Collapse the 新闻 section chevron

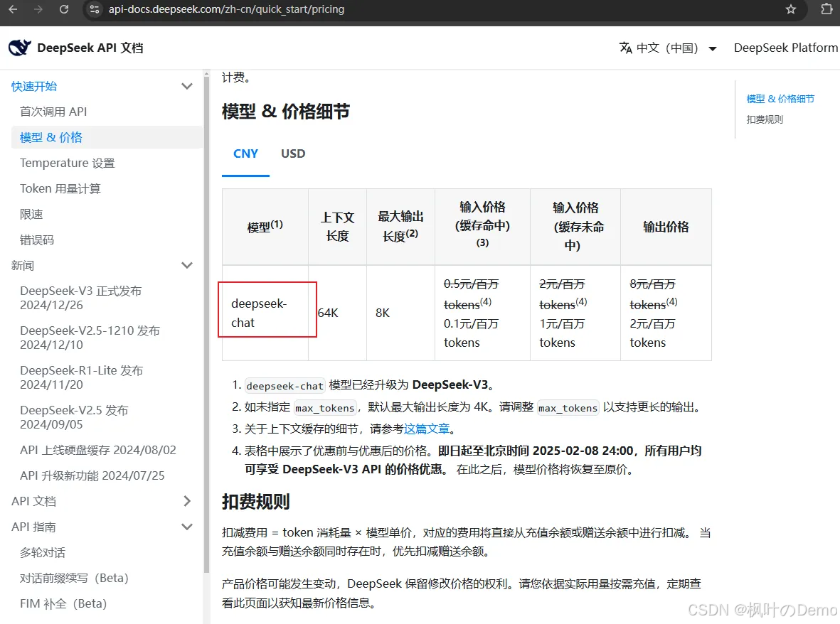187,265
